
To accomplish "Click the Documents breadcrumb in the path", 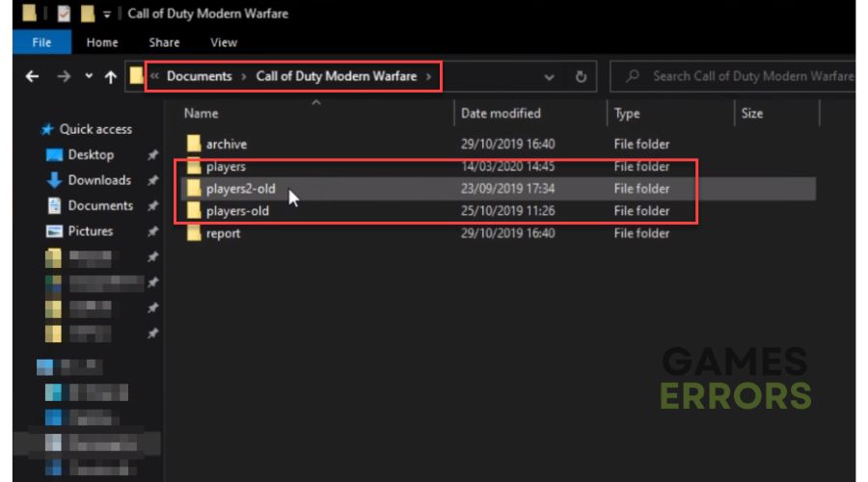I will click(x=200, y=76).
